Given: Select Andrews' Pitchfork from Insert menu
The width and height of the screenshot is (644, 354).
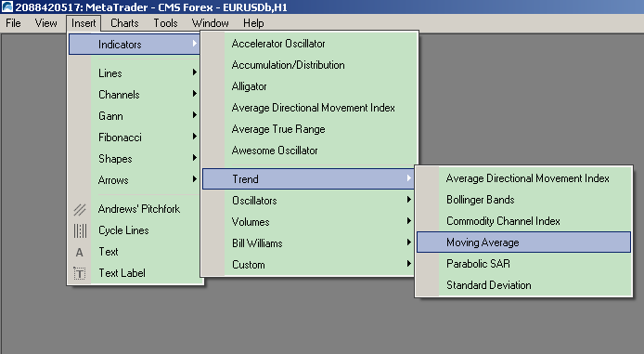Looking at the screenshot, I should point(135,209).
